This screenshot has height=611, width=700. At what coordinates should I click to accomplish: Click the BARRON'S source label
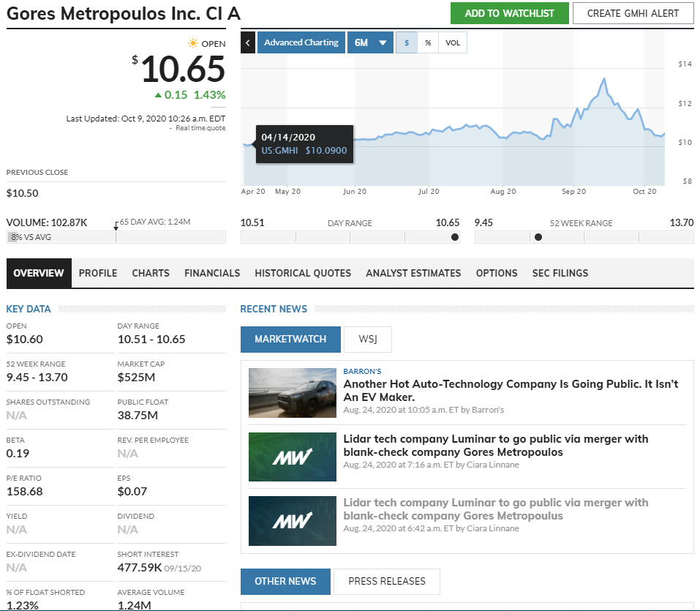362,372
